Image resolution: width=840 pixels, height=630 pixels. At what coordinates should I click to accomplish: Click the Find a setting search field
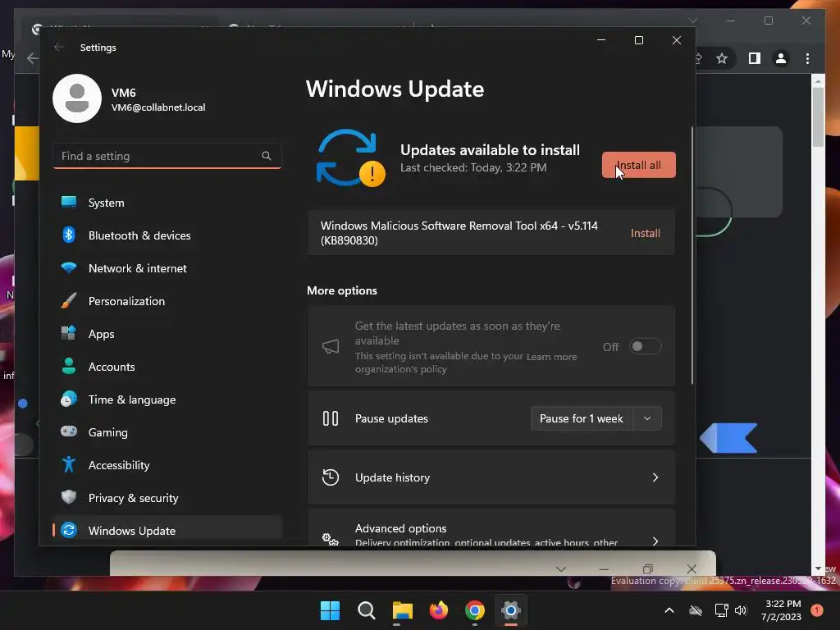click(167, 156)
